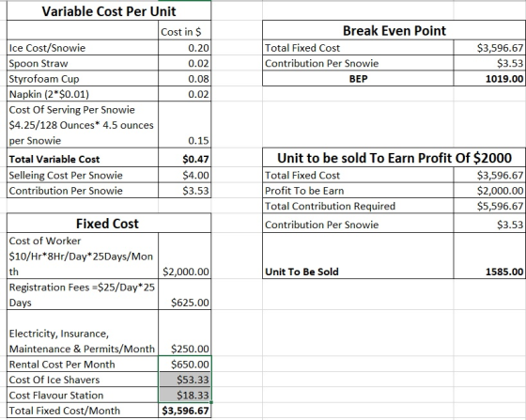Screen dimensions: 526x420
Task: Select the 'Ice Cost/Snowie' label cell
Action: pyautogui.click(x=83, y=48)
